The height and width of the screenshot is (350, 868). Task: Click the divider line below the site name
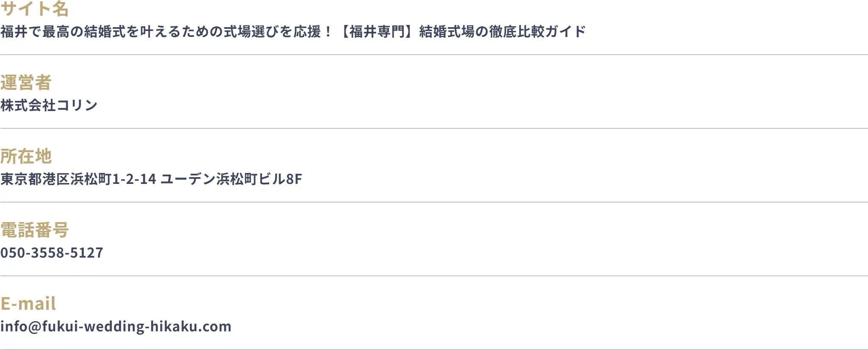[x=434, y=55]
